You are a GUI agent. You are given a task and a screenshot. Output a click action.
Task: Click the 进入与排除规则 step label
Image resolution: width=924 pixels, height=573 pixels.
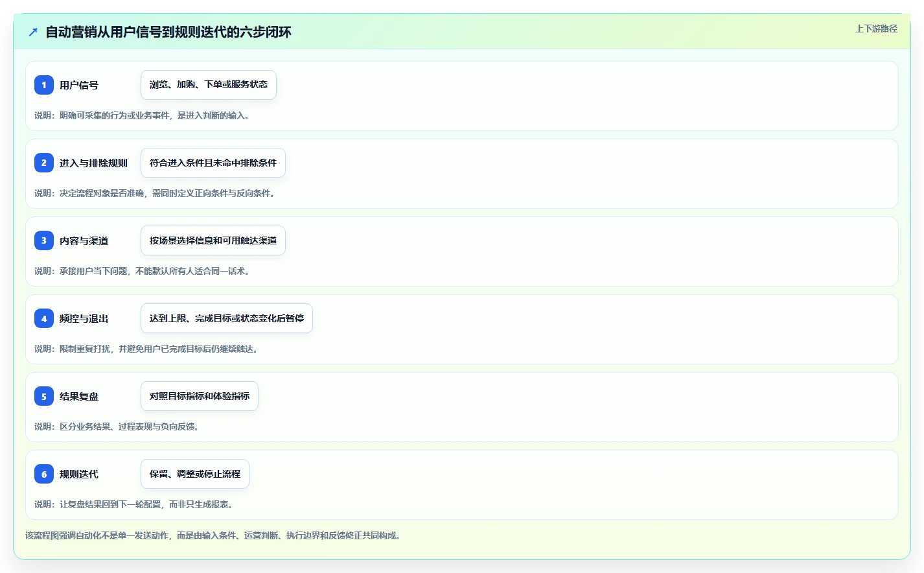click(93, 163)
